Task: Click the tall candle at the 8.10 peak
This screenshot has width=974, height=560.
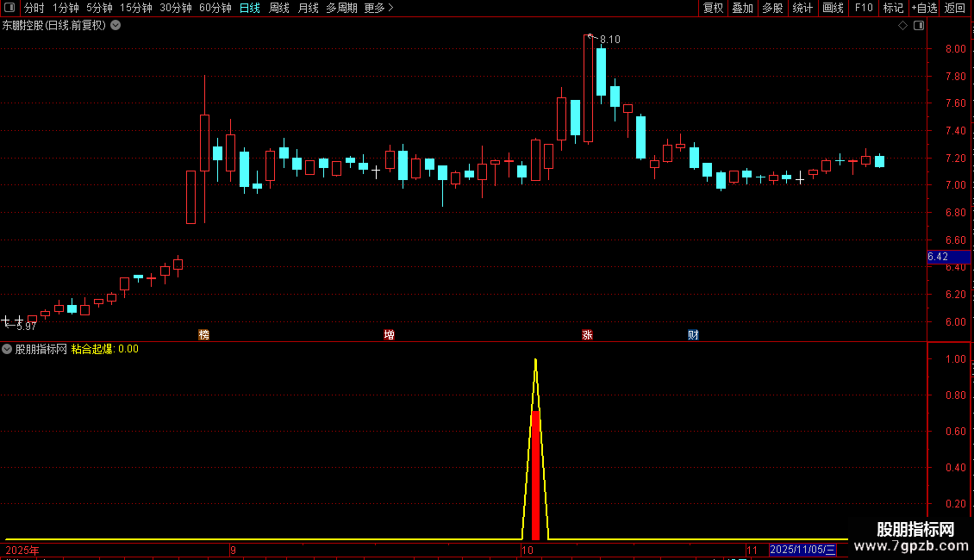Action: [x=588, y=89]
